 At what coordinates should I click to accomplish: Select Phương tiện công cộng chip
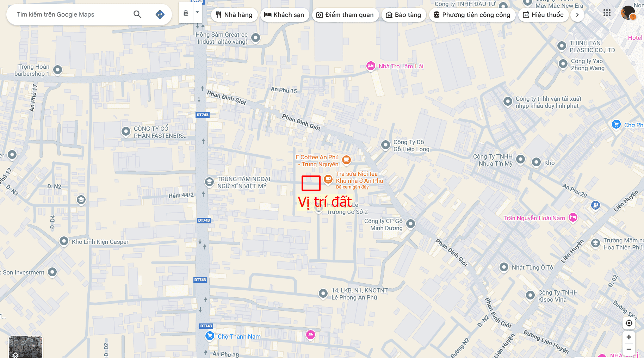click(x=472, y=15)
